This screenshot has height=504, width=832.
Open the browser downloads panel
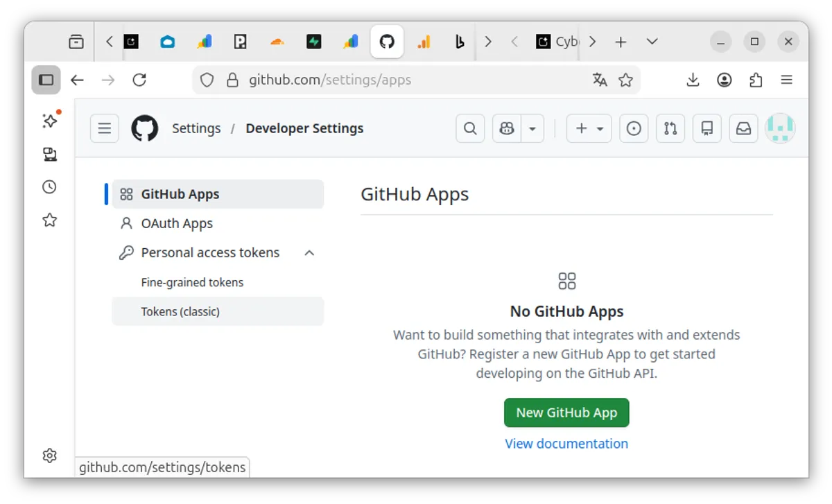693,80
